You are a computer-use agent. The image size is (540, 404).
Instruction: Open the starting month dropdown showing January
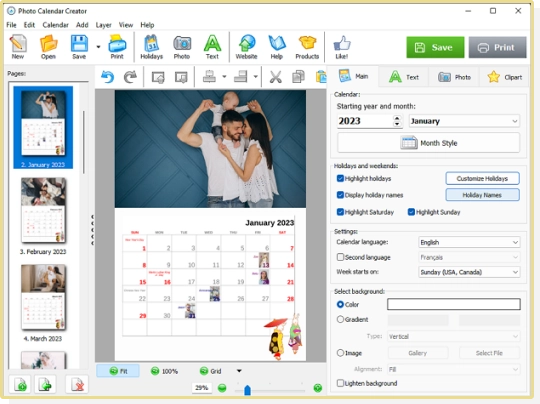[464, 121]
